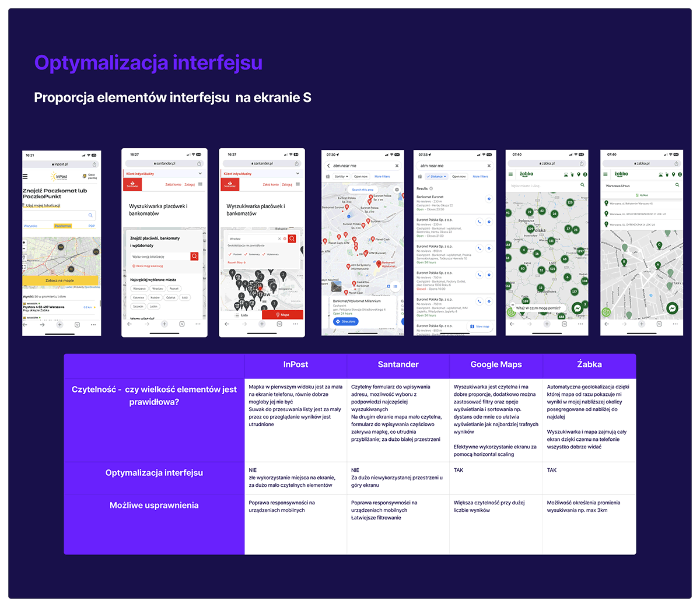The height and width of the screenshot is (607, 700).
Task: Select the Wszystko tab on InPost
Action: [x=30, y=226]
